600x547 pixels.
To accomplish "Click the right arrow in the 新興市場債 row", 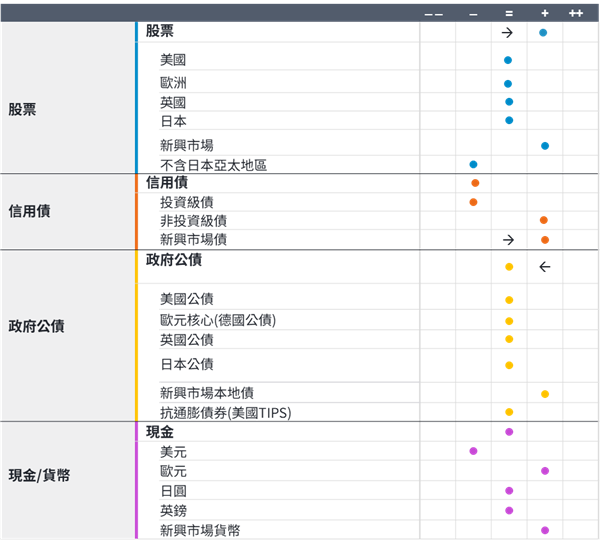I will [508, 240].
